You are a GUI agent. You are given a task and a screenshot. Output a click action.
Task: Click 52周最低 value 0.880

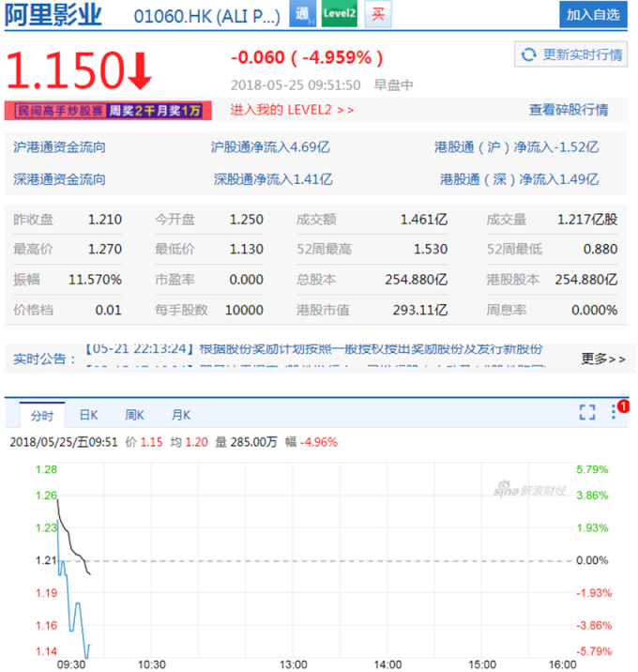[x=600, y=249]
